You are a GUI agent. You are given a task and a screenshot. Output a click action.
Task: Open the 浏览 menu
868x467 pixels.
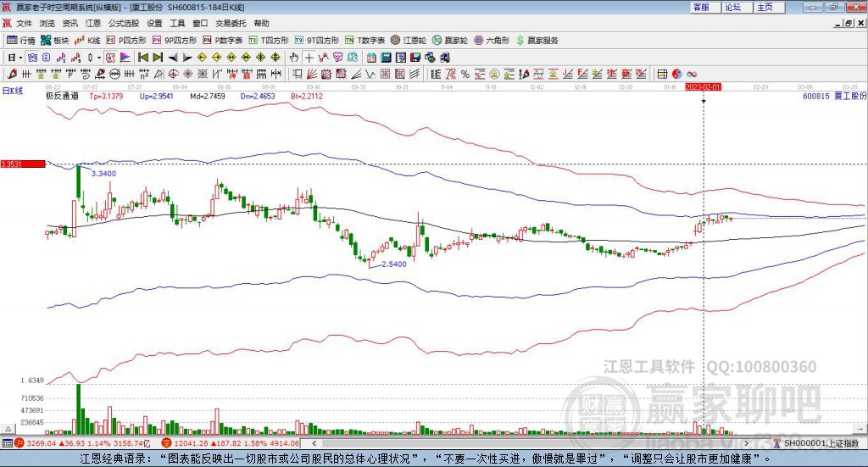(x=47, y=23)
